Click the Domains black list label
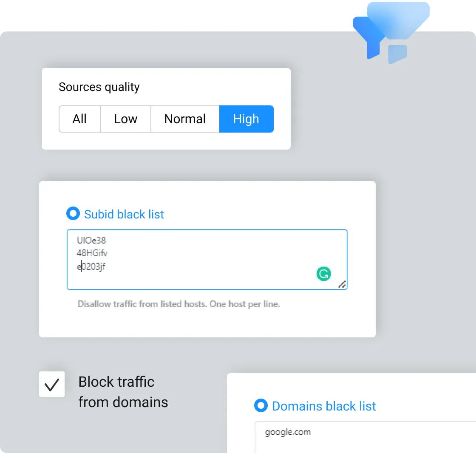This screenshot has width=476, height=453. pyautogui.click(x=324, y=406)
